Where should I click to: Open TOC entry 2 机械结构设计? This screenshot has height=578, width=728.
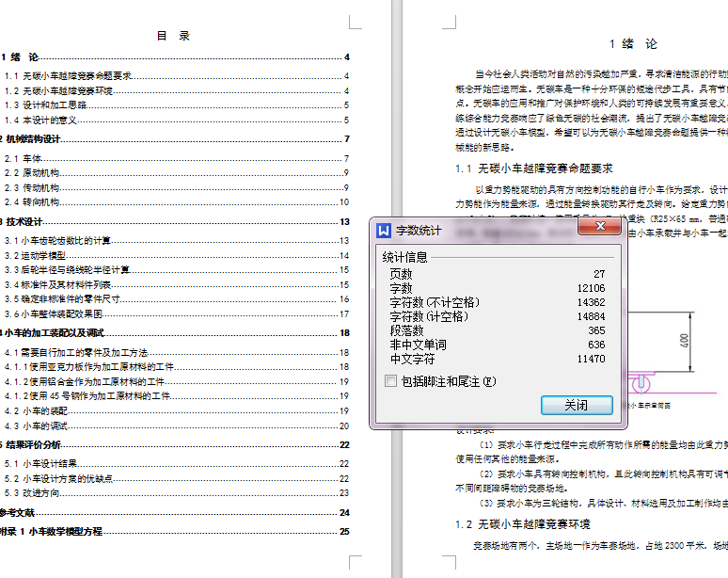point(175,139)
